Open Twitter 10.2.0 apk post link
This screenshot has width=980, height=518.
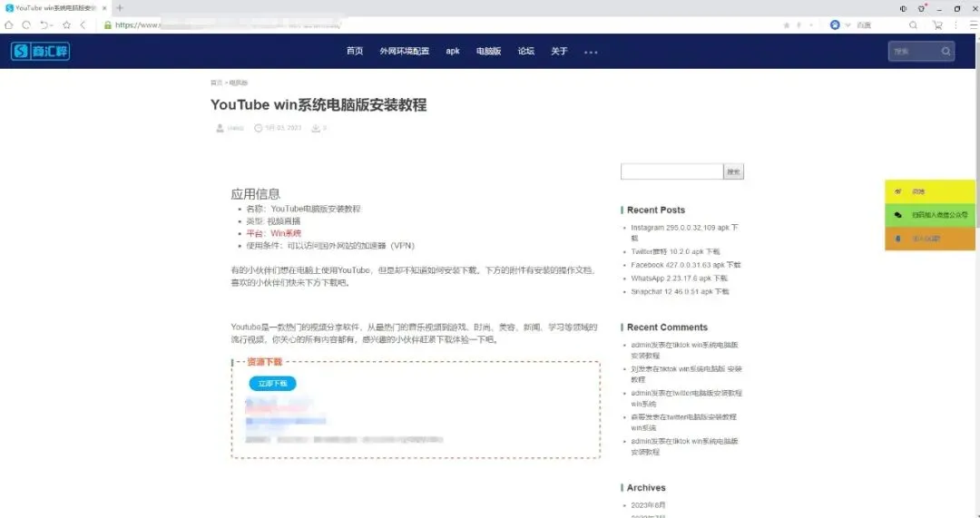(x=675, y=251)
